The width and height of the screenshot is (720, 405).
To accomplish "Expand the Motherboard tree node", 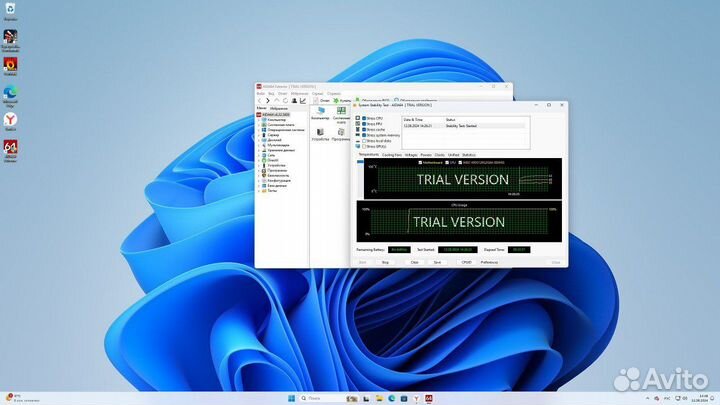I will click(259, 124).
